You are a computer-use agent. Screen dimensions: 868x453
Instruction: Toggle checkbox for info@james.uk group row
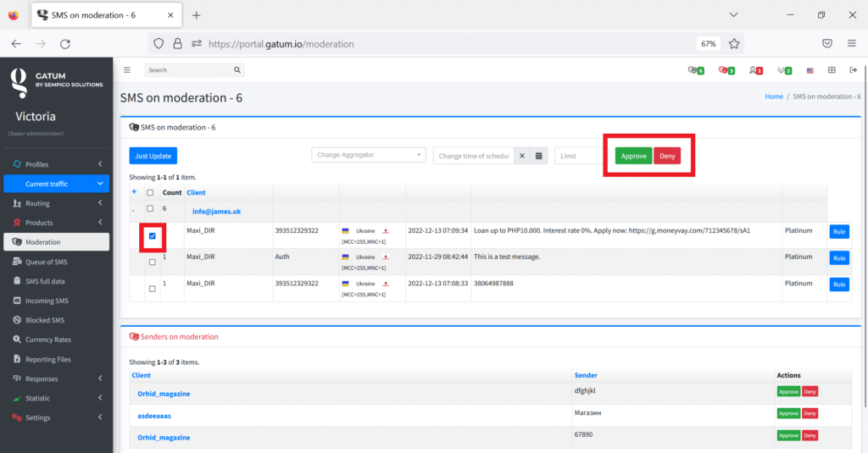coord(150,208)
